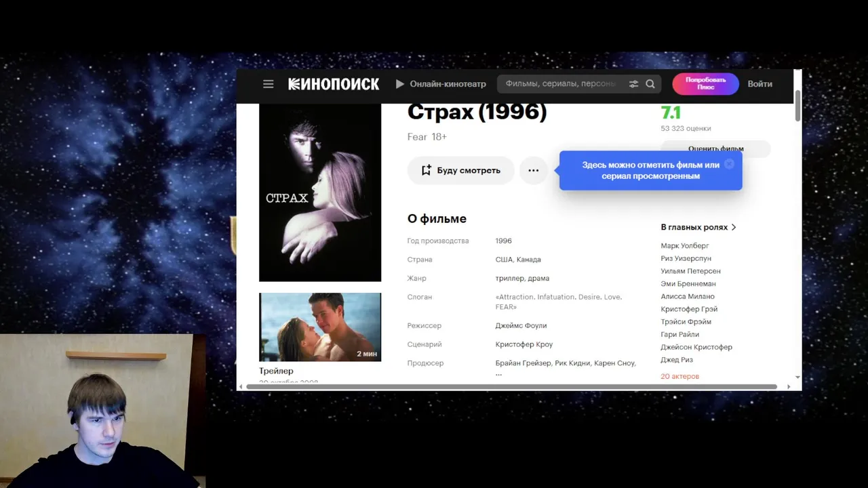Open actor Трэйси Фрэйм
This screenshot has width=868, height=488.
click(x=686, y=322)
